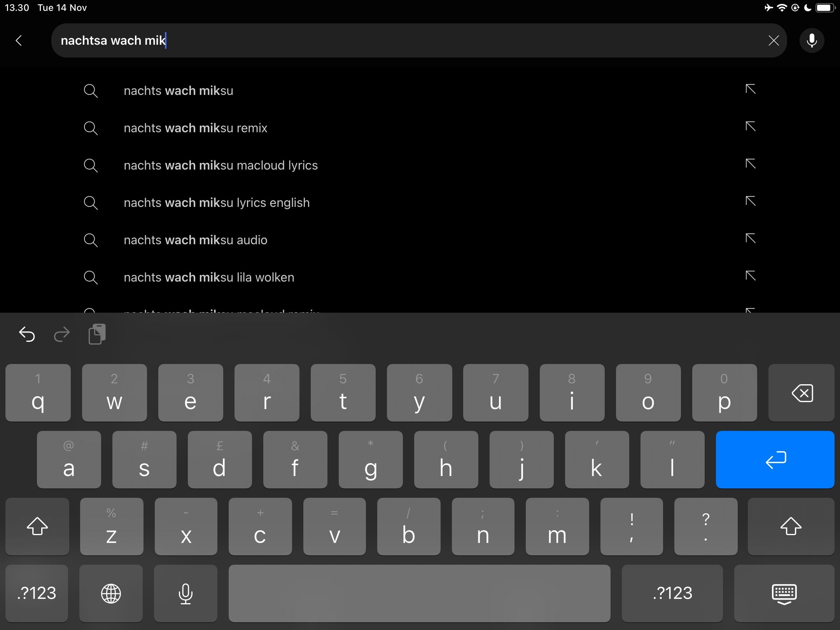840x630 pixels.
Task: Clear the search field with the X icon
Action: (x=774, y=40)
